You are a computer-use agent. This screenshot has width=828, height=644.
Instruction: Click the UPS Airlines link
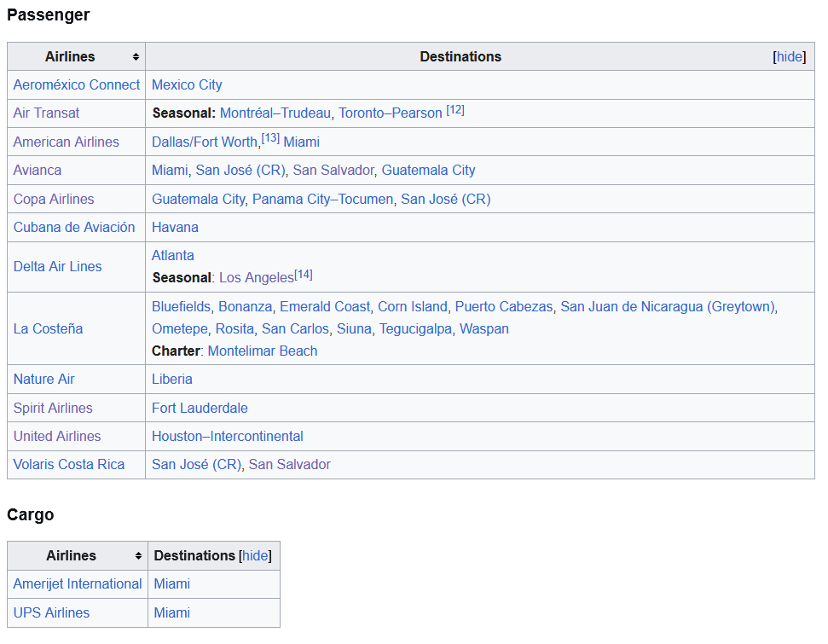pyautogui.click(x=52, y=612)
